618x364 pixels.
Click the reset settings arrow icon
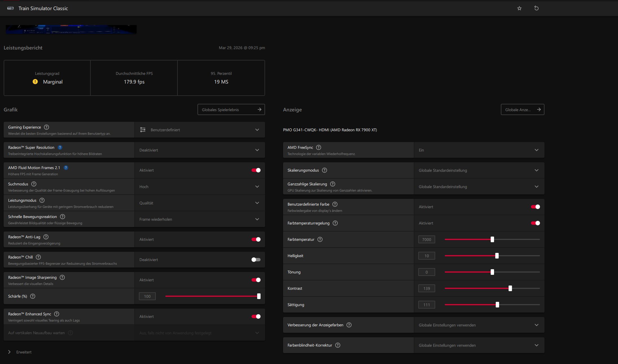coord(536,8)
